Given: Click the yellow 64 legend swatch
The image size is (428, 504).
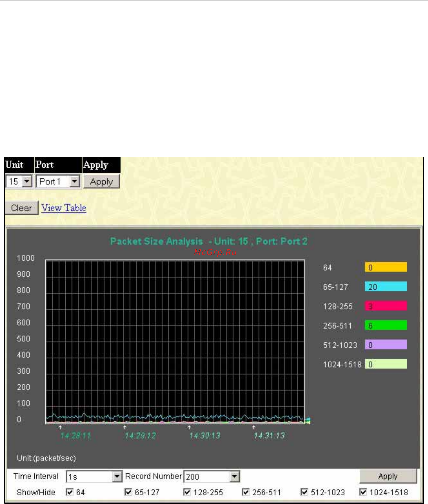Looking at the screenshot, I should coord(386,267).
